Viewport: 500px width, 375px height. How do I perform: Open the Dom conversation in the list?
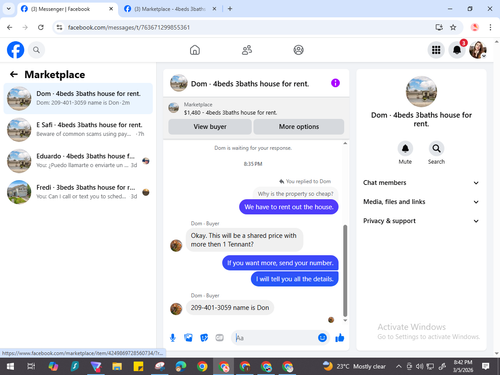(78, 98)
